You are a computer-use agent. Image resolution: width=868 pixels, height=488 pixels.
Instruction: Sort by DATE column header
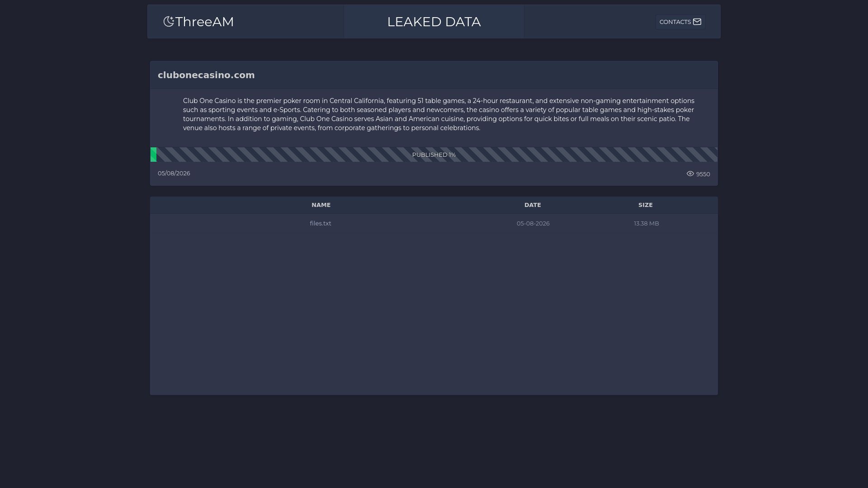pyautogui.click(x=533, y=205)
